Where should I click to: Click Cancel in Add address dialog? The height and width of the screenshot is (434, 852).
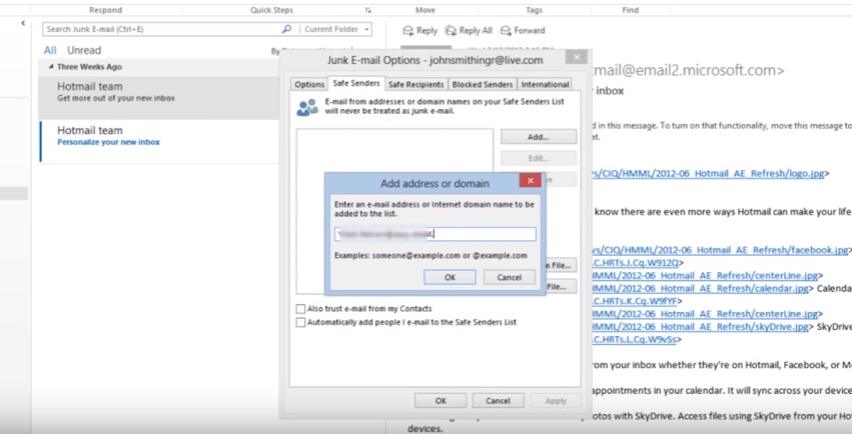click(509, 277)
